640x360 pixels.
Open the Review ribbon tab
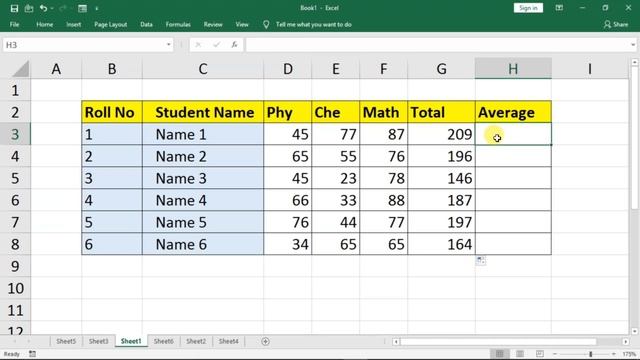click(213, 24)
